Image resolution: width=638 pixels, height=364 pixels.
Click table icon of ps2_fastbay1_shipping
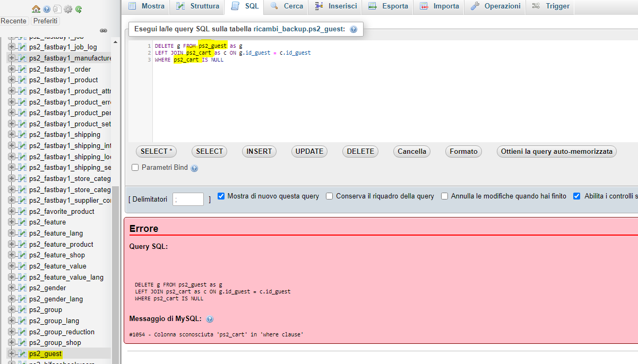(22, 134)
